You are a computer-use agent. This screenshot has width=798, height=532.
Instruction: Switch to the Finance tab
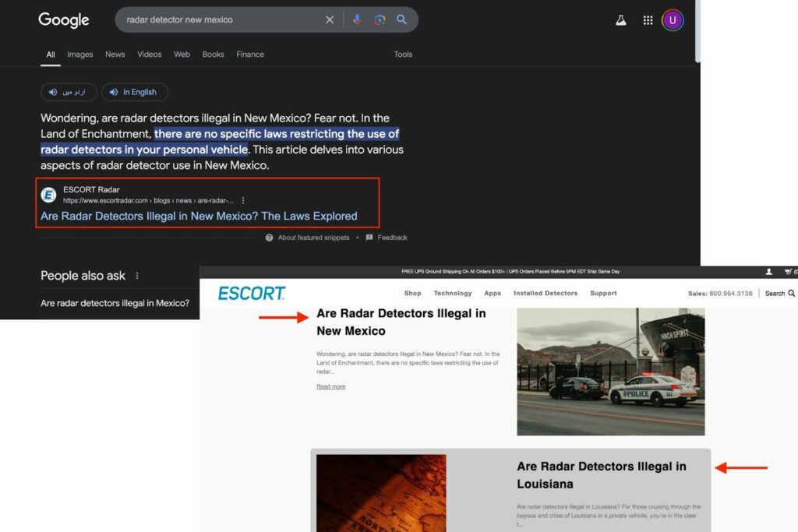click(x=250, y=55)
